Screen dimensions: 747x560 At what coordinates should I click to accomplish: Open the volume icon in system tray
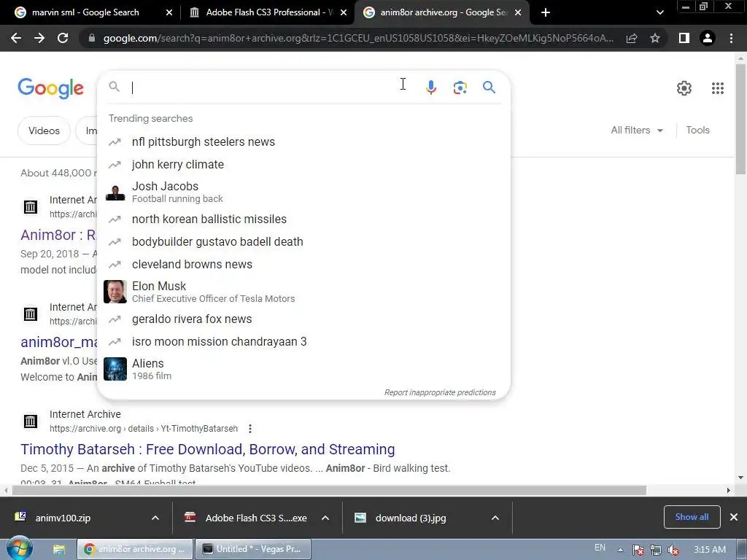673,550
